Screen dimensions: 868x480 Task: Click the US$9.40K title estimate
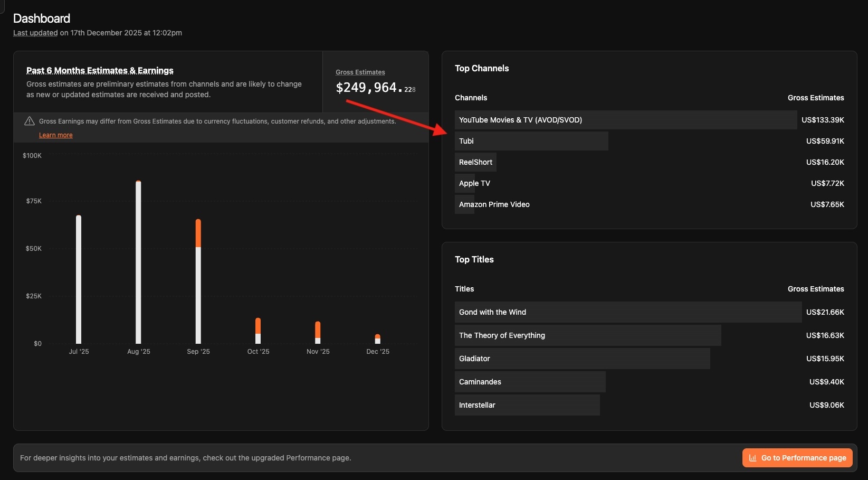[827, 382]
